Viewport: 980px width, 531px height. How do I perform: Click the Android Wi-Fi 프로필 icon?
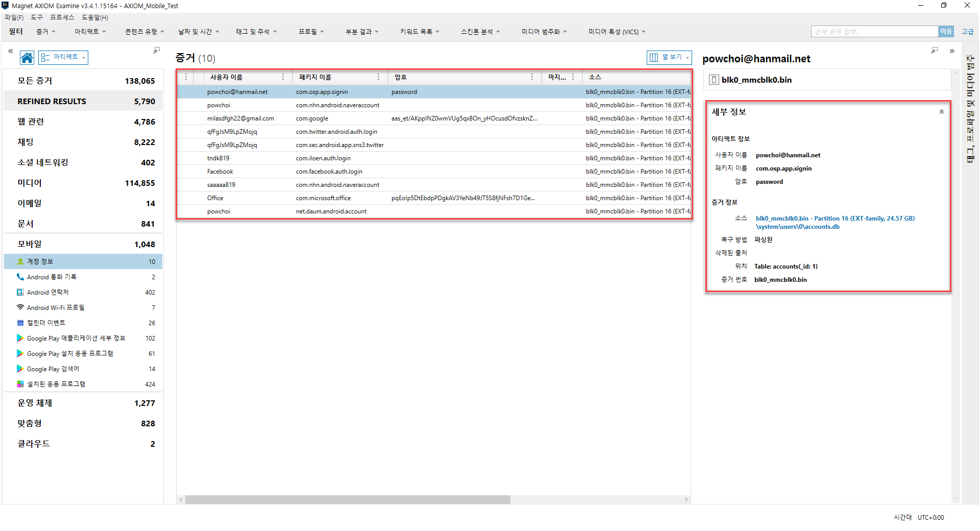click(x=20, y=307)
